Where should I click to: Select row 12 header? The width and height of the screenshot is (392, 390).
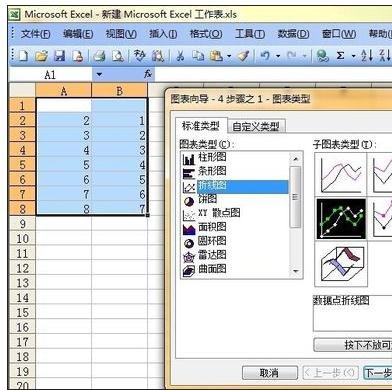[x=22, y=268]
